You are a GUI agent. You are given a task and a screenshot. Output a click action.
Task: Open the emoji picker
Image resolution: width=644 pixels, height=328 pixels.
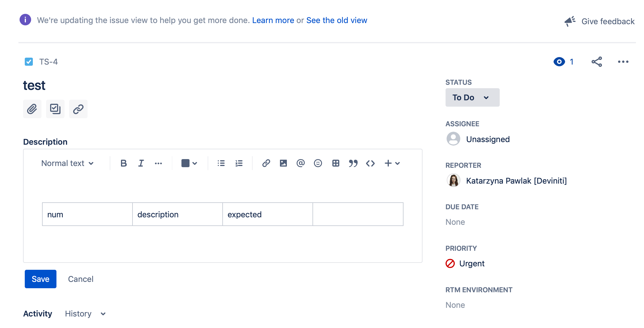click(x=318, y=163)
